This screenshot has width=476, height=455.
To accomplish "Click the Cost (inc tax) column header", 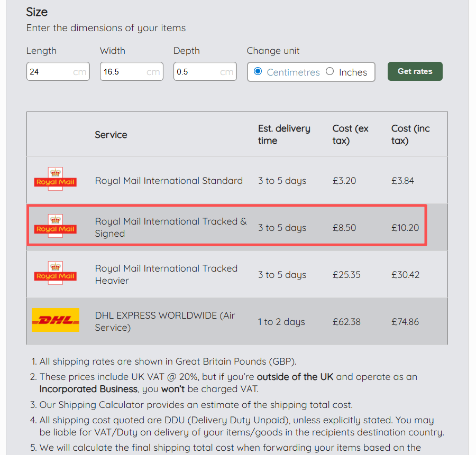I will coord(410,135).
